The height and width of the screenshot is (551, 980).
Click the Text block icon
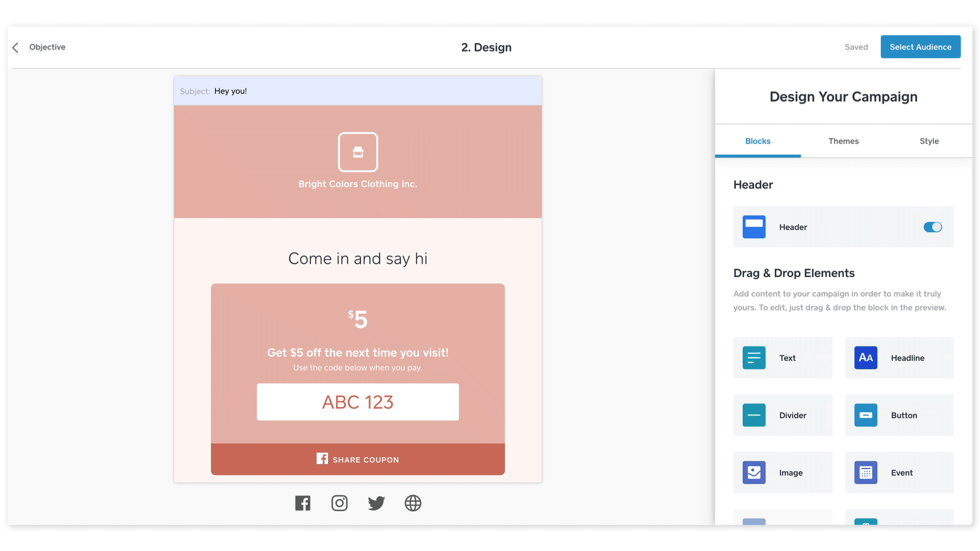[x=754, y=358]
